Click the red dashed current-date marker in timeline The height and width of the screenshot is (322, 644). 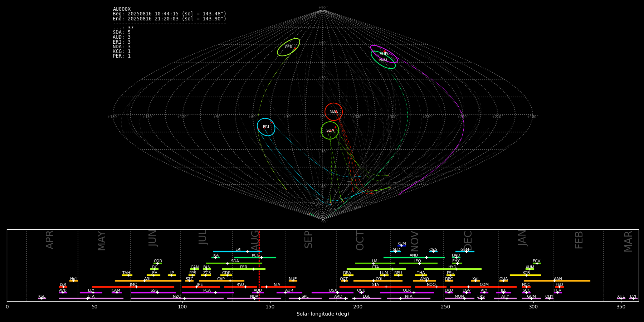259,265
